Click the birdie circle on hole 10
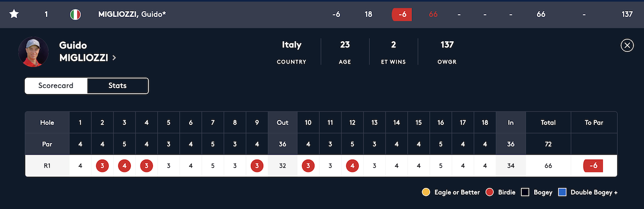Image resolution: width=644 pixels, height=209 pixels. [x=308, y=166]
